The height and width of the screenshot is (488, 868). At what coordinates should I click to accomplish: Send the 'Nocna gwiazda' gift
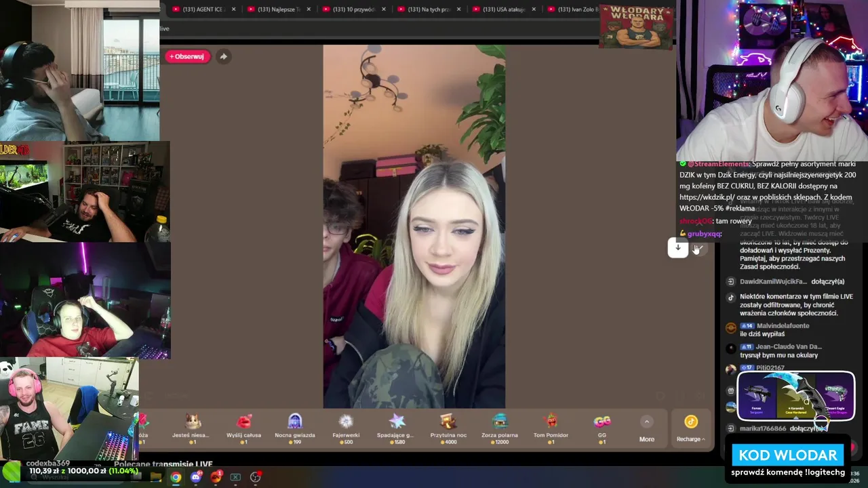[x=295, y=428]
